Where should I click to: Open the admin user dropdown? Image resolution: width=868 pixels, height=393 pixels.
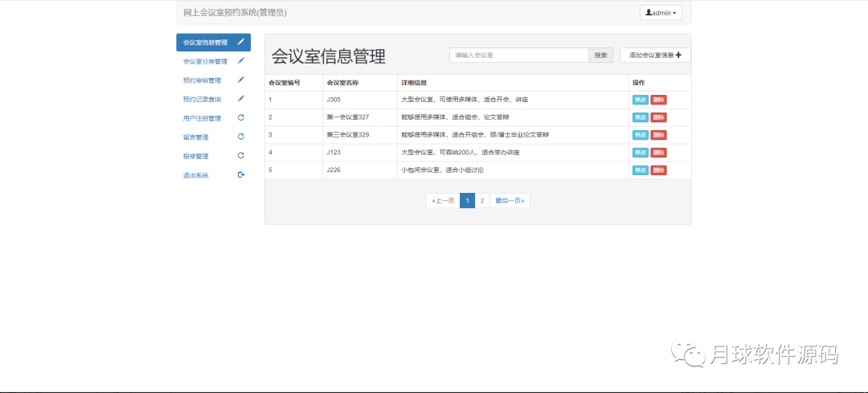pos(661,13)
